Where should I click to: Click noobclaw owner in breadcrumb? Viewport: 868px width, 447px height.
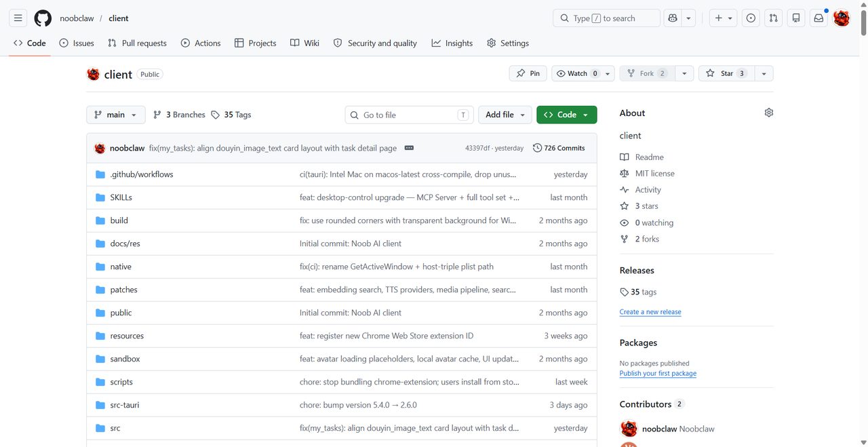click(x=77, y=18)
